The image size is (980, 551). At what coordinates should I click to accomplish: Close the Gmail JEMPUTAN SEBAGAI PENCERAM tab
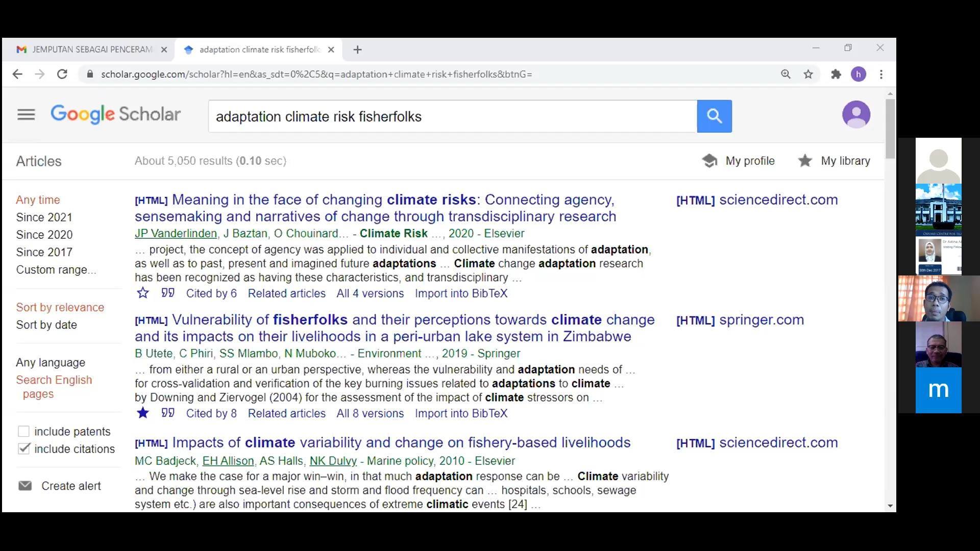point(164,49)
